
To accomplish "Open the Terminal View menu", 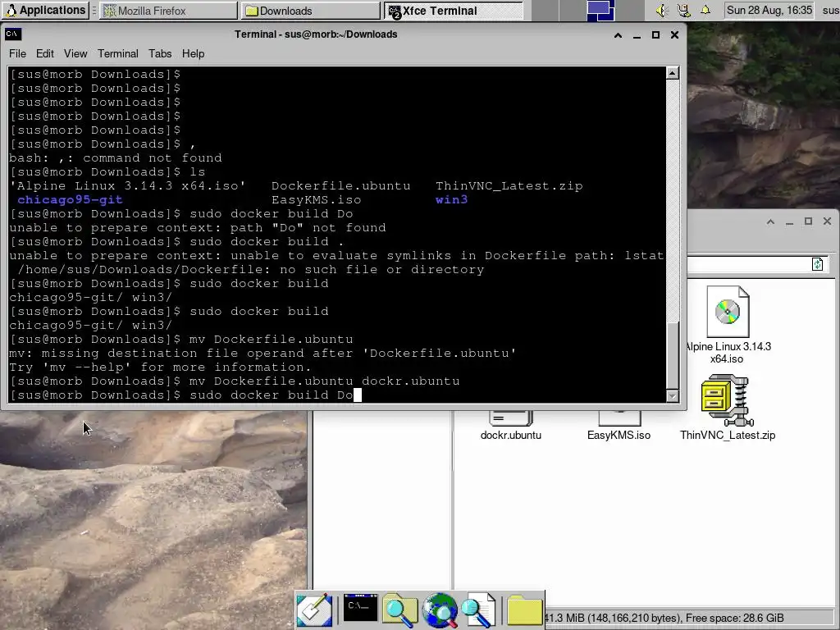I will click(75, 53).
